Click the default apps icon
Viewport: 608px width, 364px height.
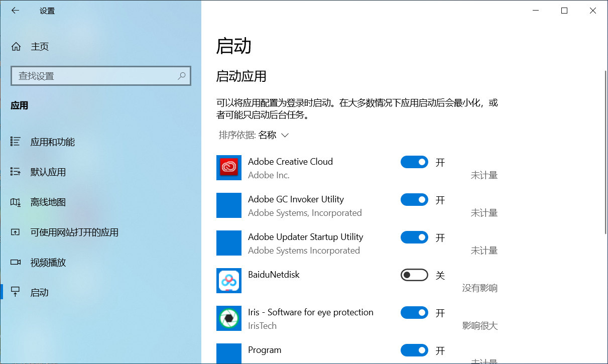click(16, 172)
